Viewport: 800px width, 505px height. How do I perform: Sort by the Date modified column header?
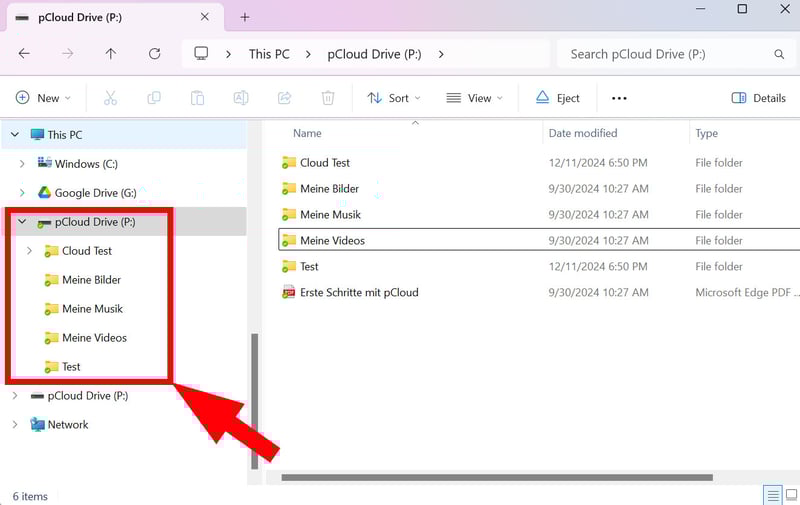[583, 133]
